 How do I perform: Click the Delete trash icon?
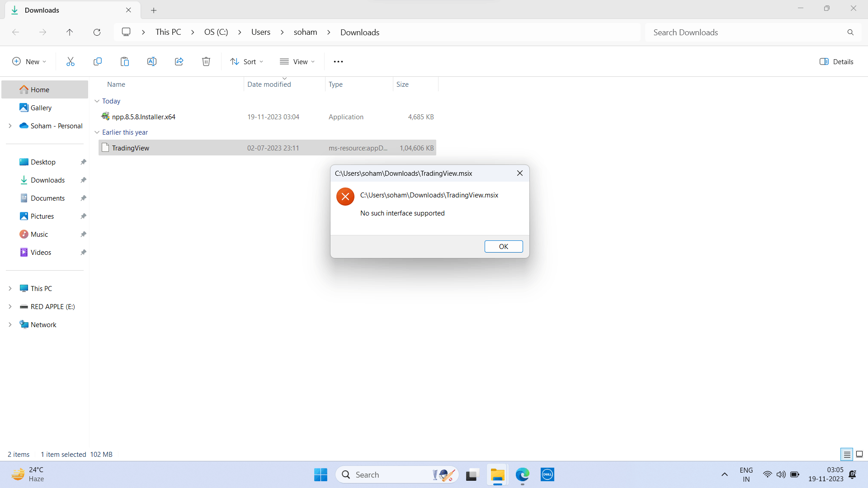click(206, 61)
